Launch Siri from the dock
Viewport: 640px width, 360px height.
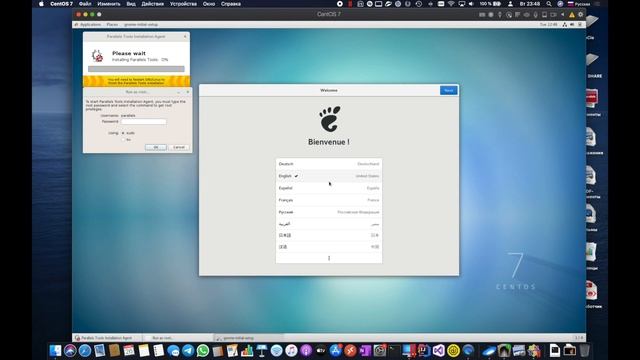tap(70, 351)
